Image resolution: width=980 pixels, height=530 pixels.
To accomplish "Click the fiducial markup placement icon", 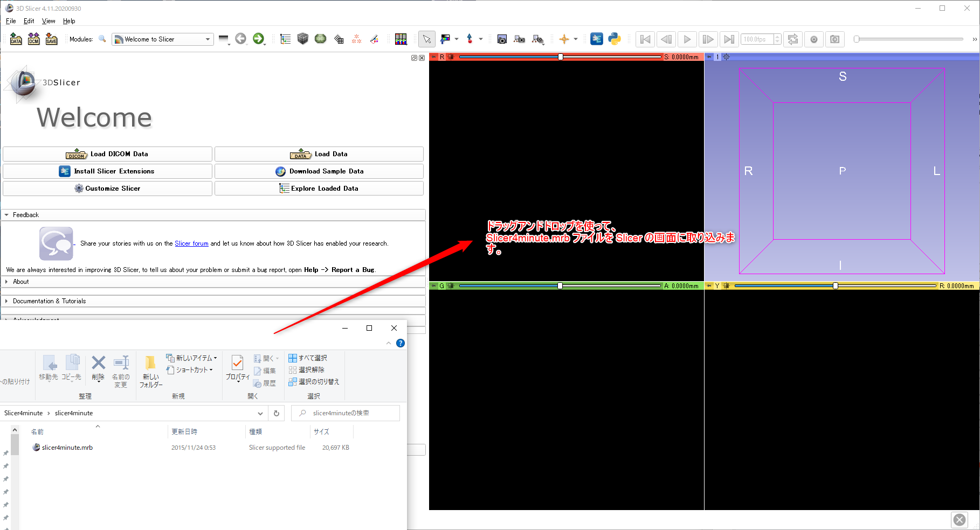I will (x=470, y=39).
